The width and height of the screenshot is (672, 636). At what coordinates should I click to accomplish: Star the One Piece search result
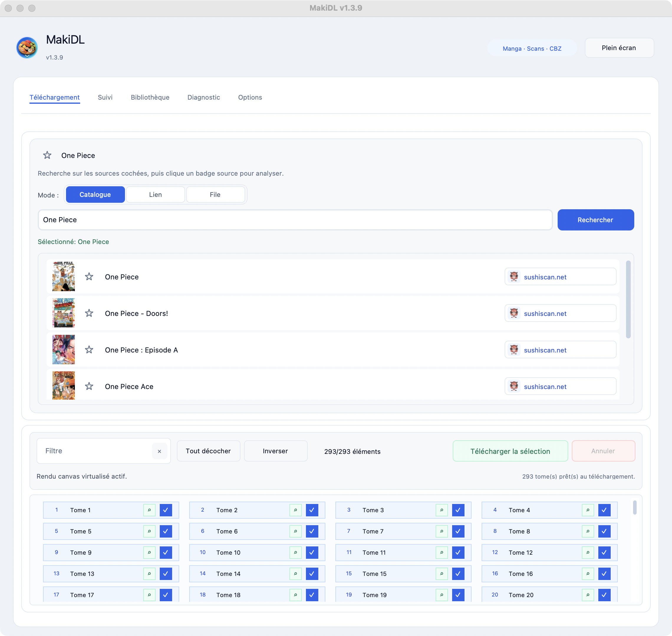(89, 277)
